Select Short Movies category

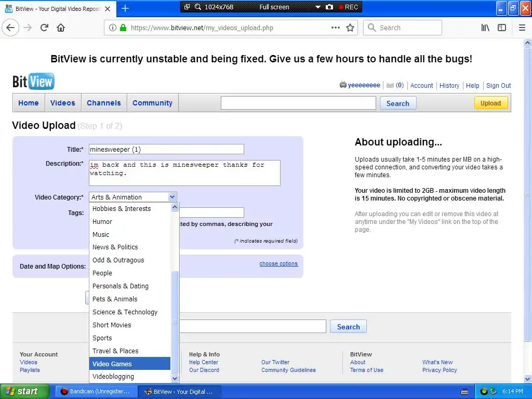click(x=129, y=325)
